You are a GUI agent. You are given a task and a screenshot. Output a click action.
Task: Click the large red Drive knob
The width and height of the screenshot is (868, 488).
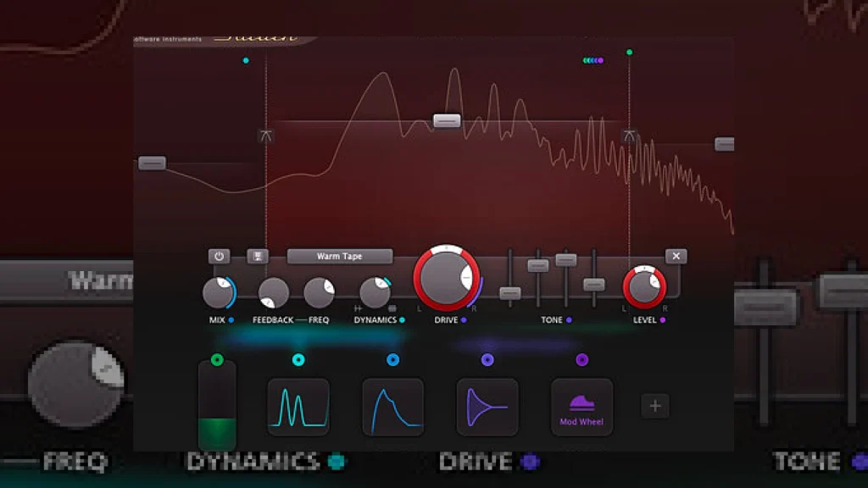coord(446,278)
